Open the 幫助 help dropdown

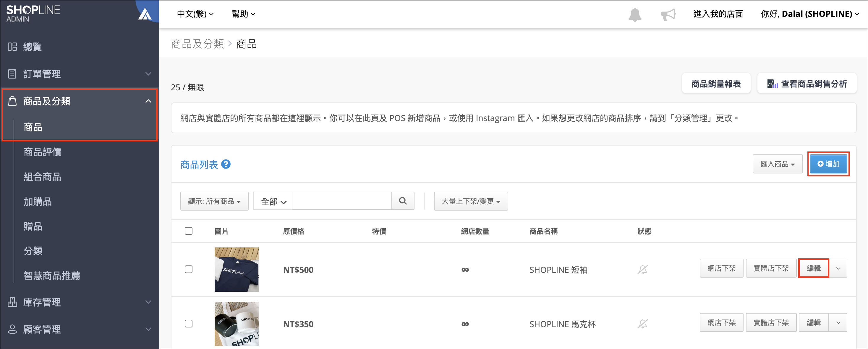(244, 14)
